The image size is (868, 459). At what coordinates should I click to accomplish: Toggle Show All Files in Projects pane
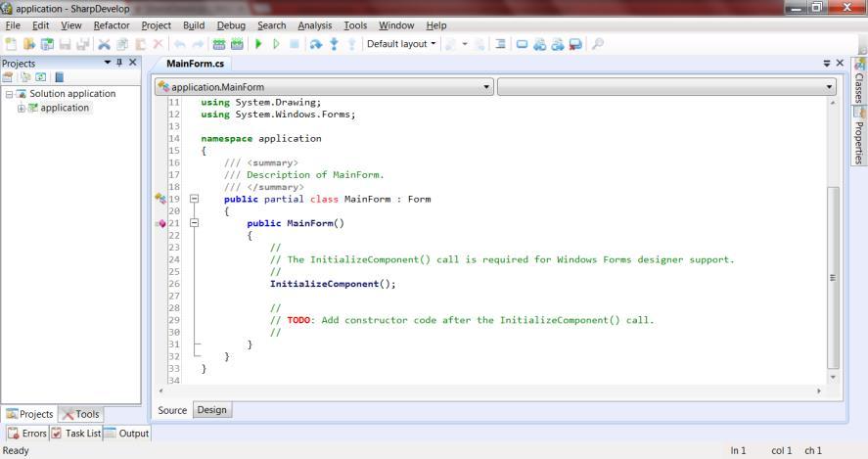(25, 77)
